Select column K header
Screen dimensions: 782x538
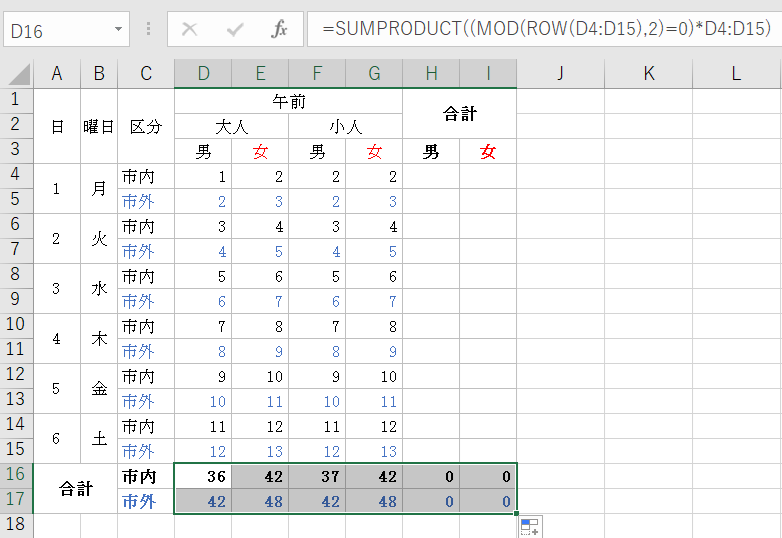coord(648,74)
